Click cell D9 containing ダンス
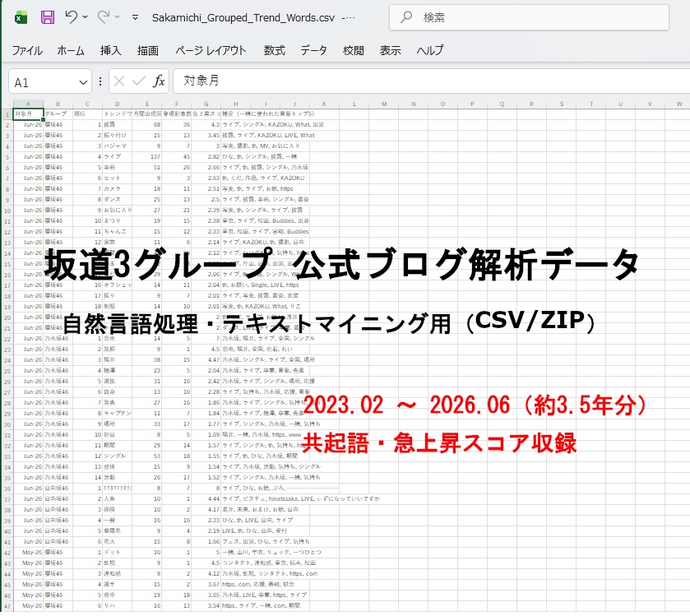Screen dimensions: 690x616 (x=118, y=199)
